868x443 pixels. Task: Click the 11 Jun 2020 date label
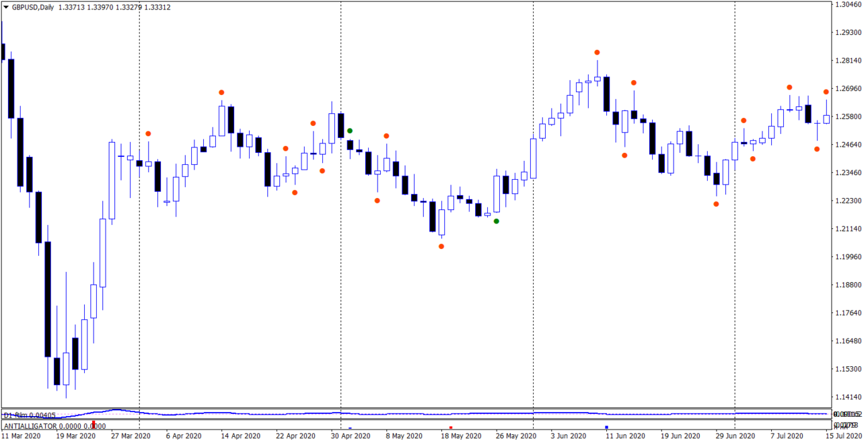pos(626,436)
